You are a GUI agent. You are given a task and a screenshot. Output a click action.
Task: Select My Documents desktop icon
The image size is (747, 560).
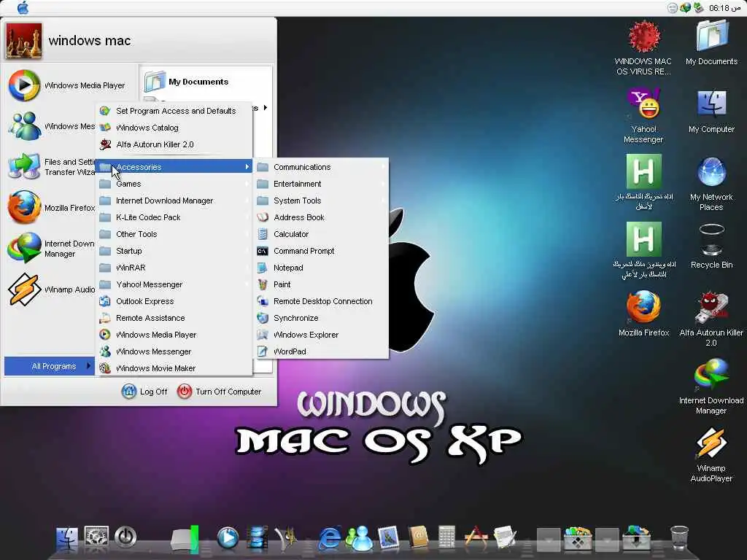point(711,43)
